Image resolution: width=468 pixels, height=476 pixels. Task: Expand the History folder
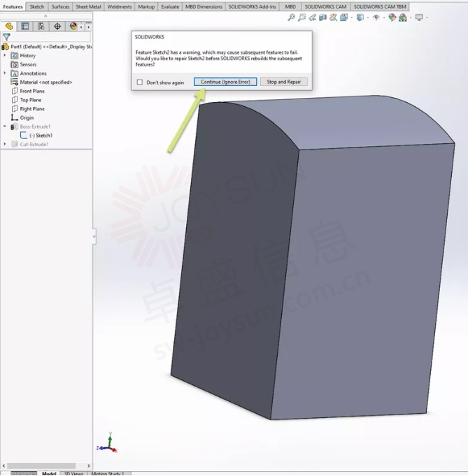coord(5,55)
